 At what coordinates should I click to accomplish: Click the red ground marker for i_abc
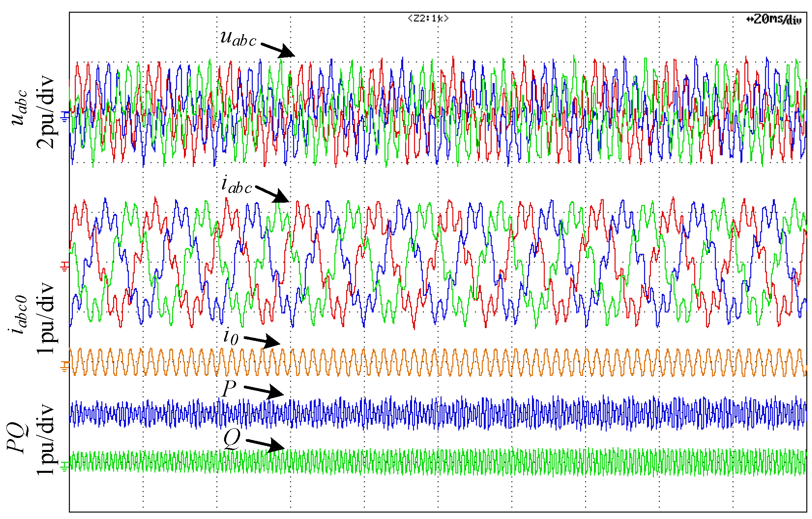65,266
